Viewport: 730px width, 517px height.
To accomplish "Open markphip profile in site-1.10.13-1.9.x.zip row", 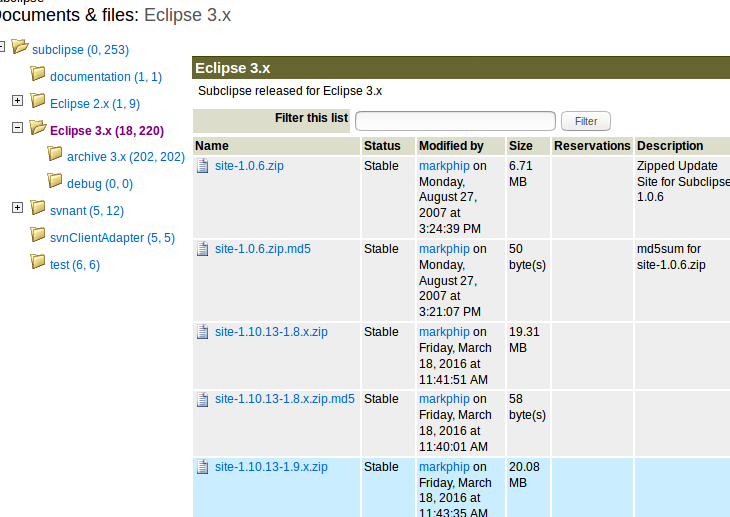I will click(444, 467).
